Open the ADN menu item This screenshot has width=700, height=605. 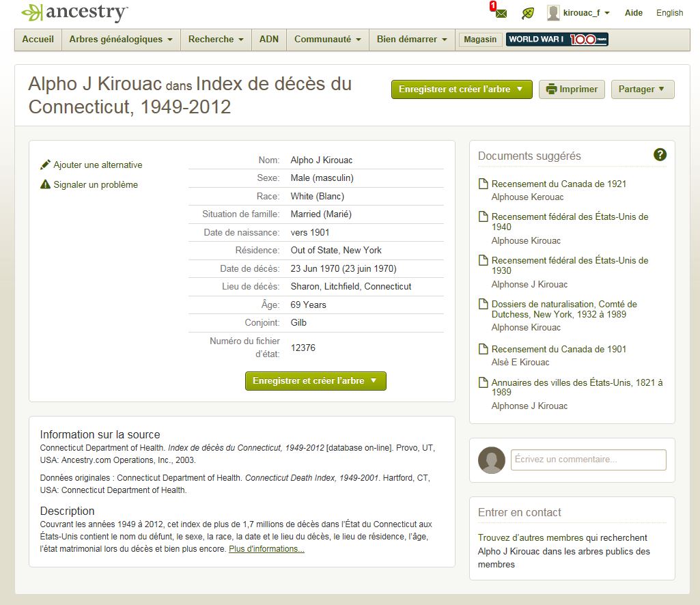coord(269,40)
